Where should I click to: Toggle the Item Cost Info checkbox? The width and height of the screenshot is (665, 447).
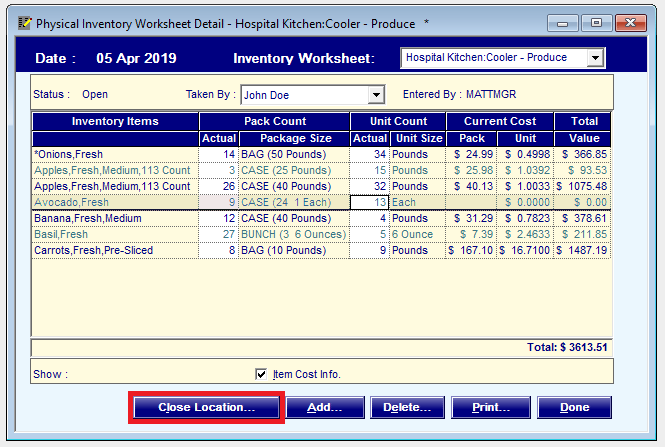tap(261, 374)
